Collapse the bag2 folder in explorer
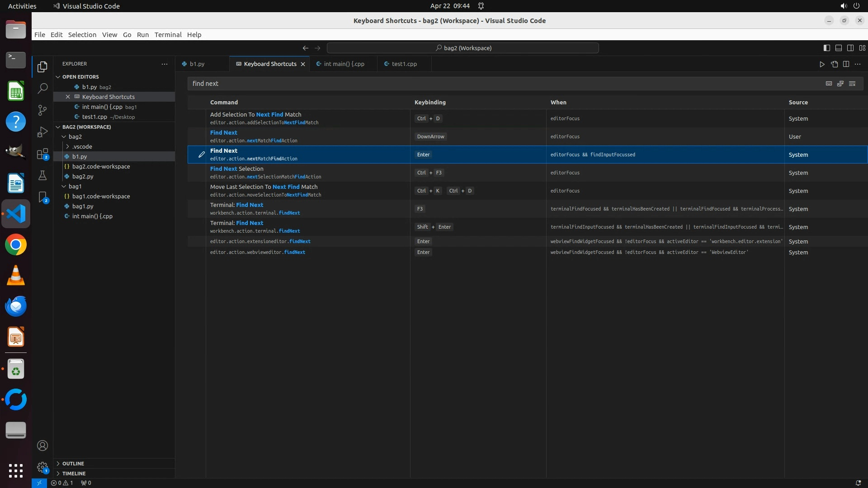The image size is (868, 488). point(75,136)
